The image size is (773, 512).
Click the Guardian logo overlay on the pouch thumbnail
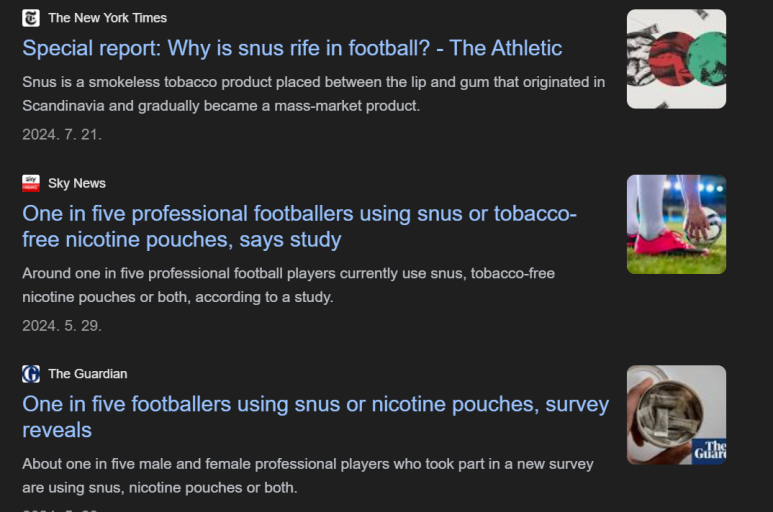(710, 450)
